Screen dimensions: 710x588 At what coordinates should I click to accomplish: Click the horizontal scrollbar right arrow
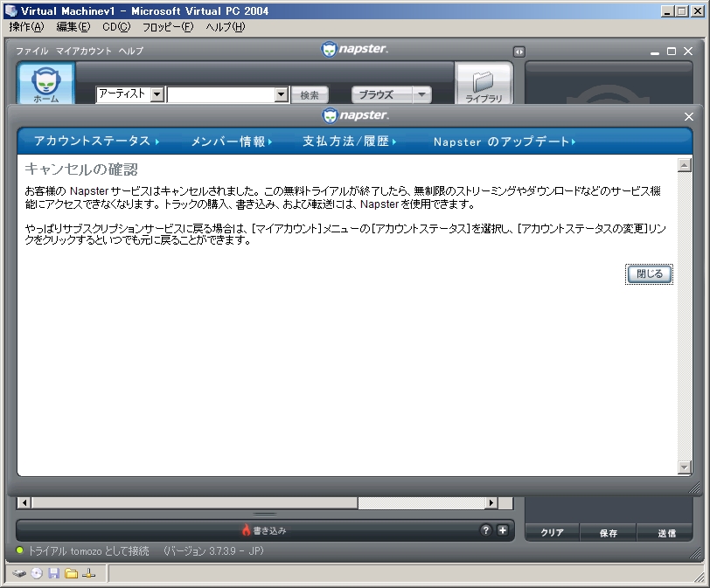(491, 502)
